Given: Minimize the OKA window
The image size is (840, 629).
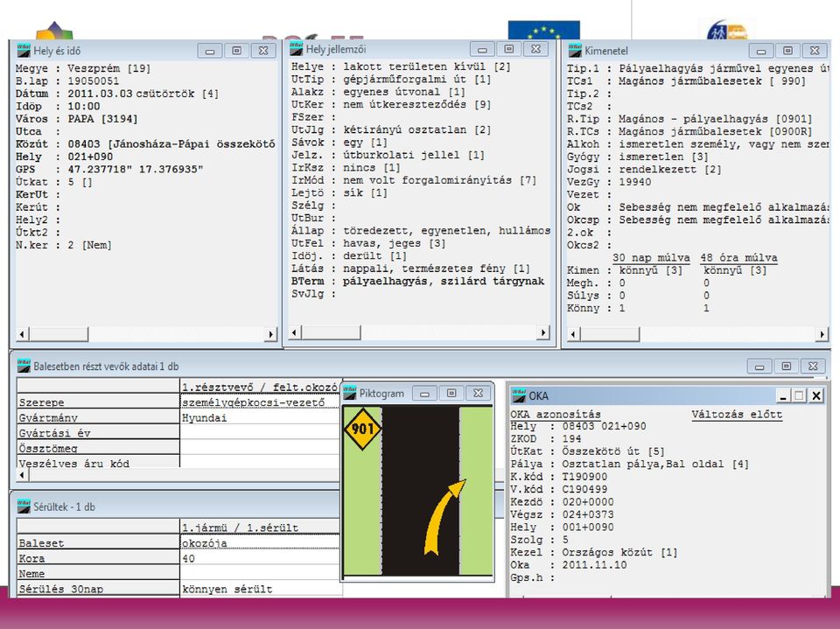Looking at the screenshot, I should click(782, 396).
